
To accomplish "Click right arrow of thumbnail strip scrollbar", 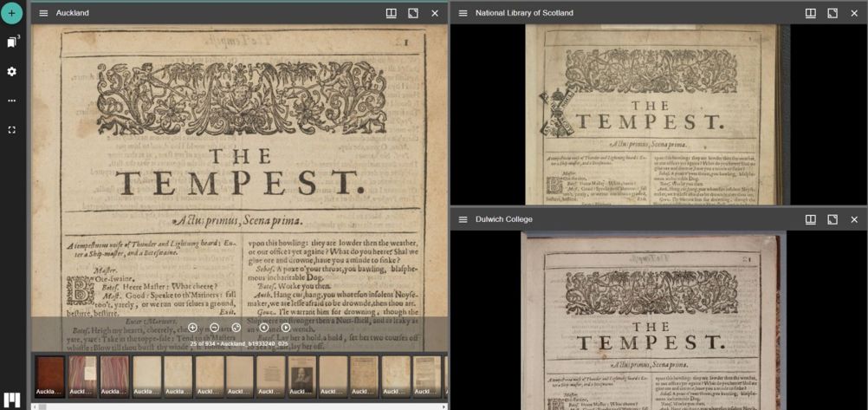I will click(x=444, y=407).
